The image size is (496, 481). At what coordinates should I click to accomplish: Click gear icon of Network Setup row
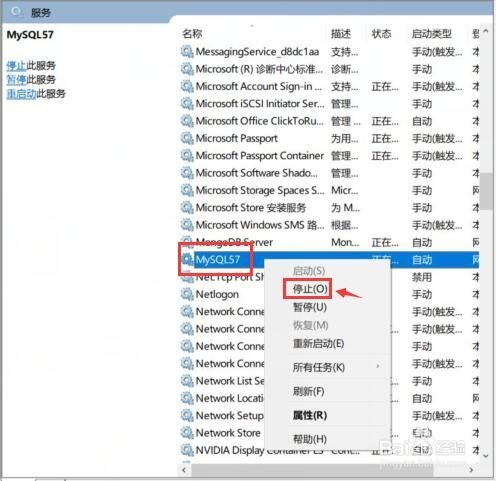tap(187, 416)
